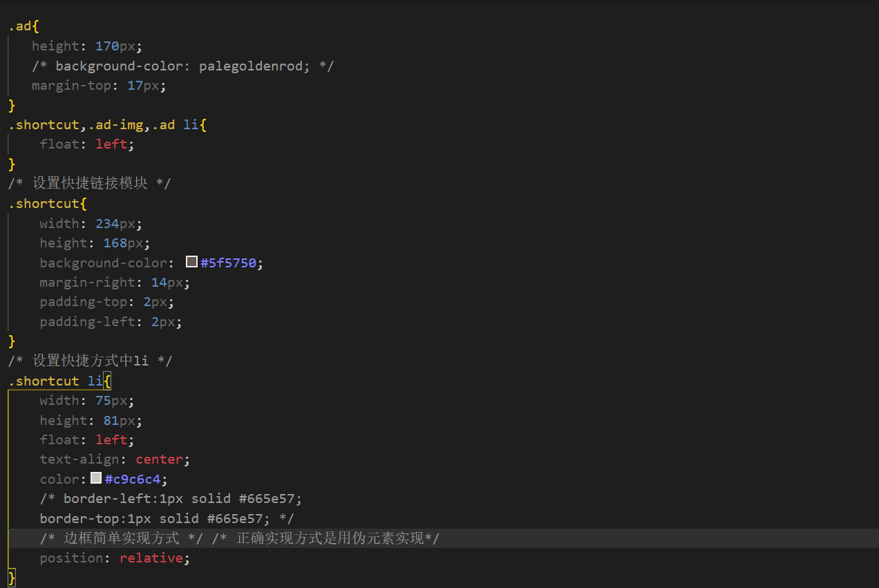Select the hex value #5f5750
This screenshot has height=588, width=879.
(229, 263)
